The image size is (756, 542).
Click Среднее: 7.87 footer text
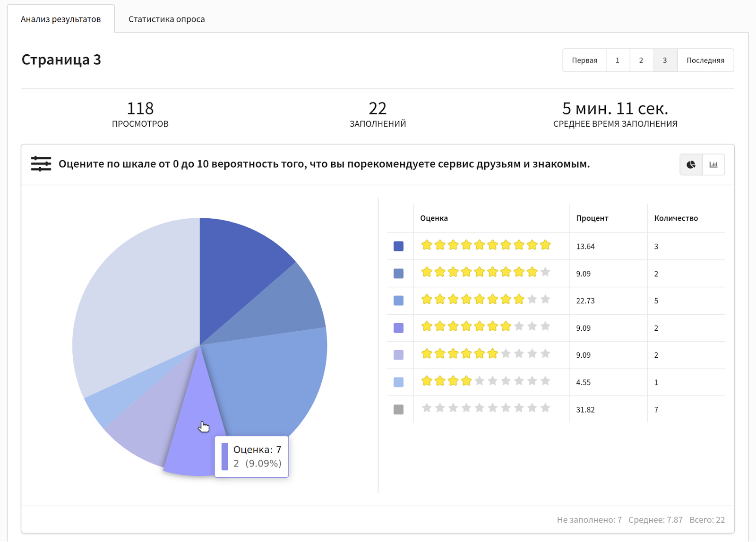click(x=655, y=520)
